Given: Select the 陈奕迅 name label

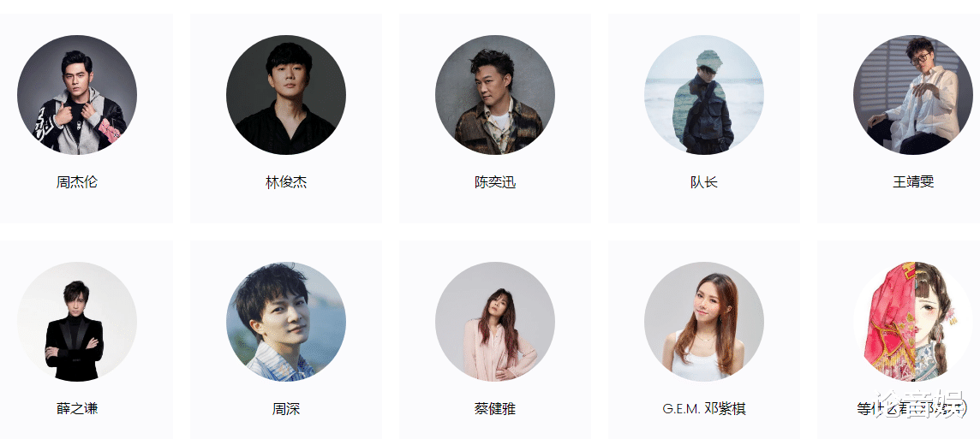Looking at the screenshot, I should (495, 182).
